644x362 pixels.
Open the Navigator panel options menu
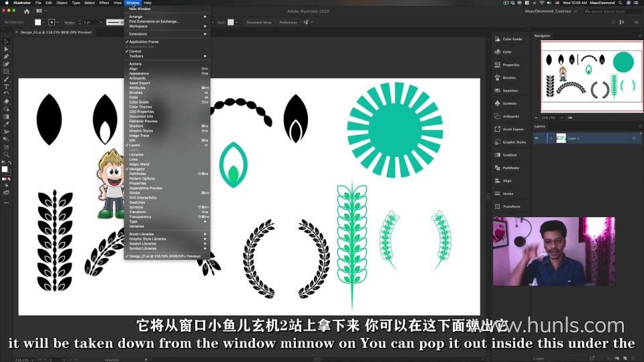640,36
